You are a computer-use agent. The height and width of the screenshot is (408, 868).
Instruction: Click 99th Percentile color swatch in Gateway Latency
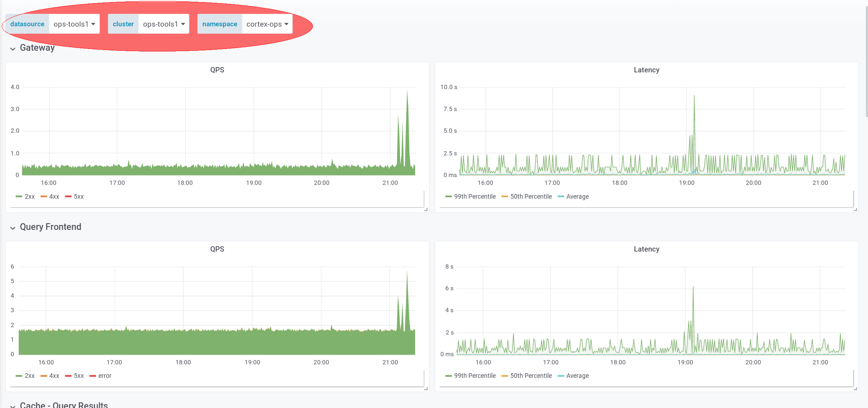[449, 197]
